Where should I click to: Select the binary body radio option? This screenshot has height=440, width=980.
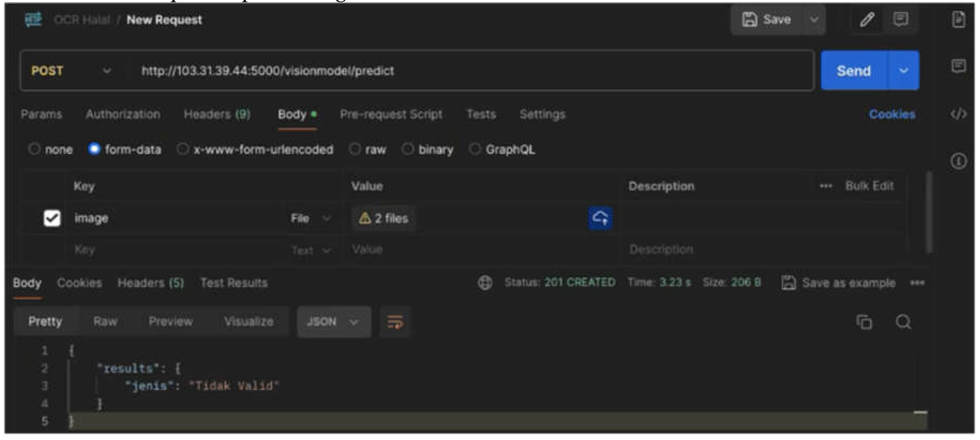pyautogui.click(x=407, y=149)
